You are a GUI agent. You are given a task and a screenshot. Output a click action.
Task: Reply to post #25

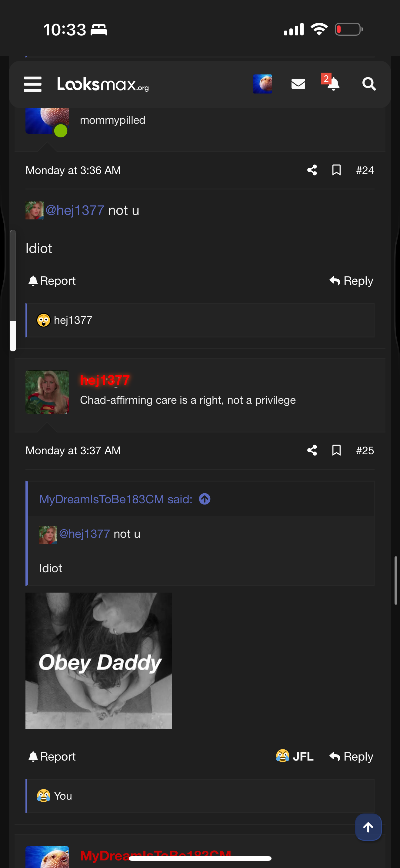351,757
